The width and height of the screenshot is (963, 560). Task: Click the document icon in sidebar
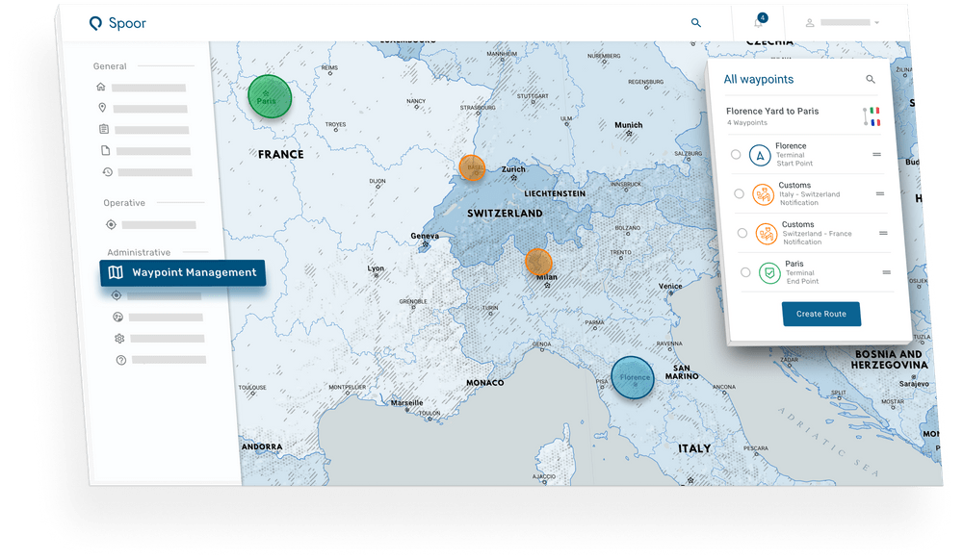(x=106, y=150)
